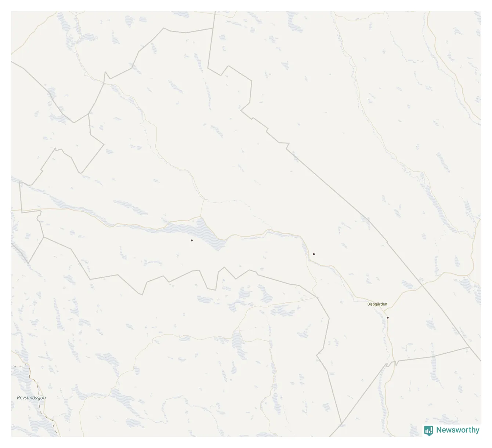This screenshot has width=492, height=448.
Task: Select the Bispgården place label
Action: coord(377,304)
